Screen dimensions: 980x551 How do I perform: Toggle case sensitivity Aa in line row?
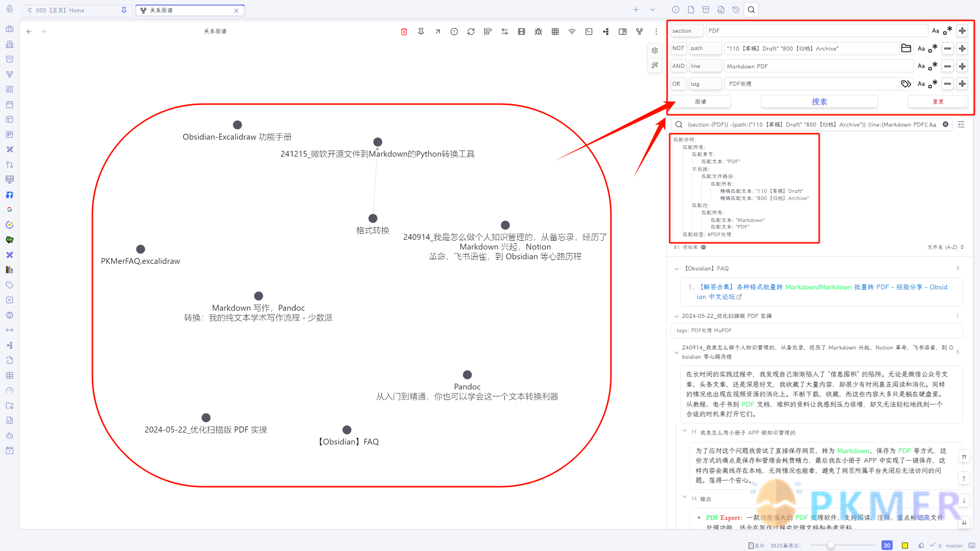921,66
